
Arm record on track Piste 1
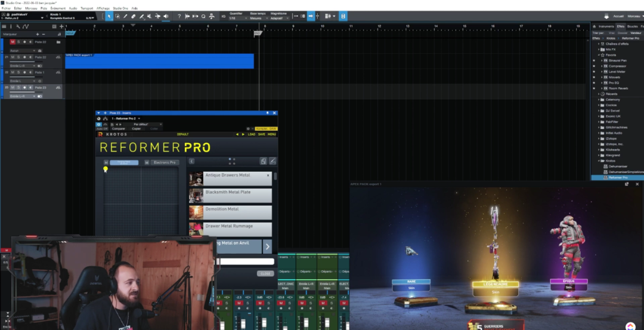[x=24, y=72]
